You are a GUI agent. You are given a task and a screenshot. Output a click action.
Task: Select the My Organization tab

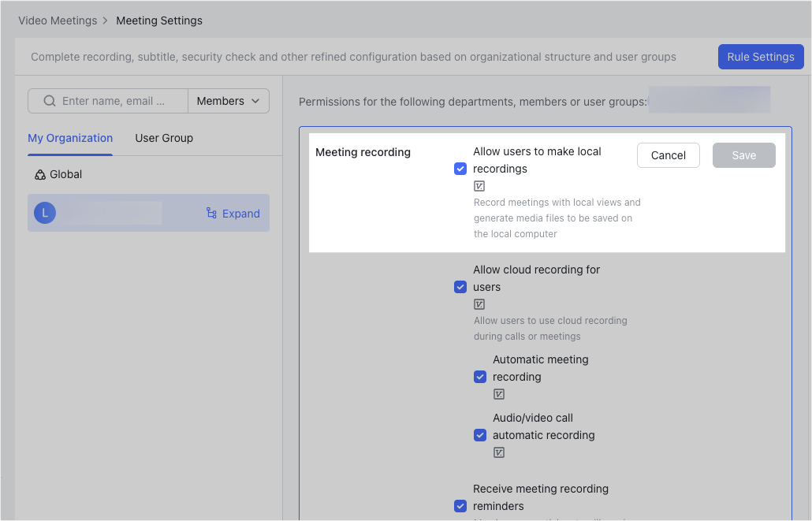tap(69, 138)
